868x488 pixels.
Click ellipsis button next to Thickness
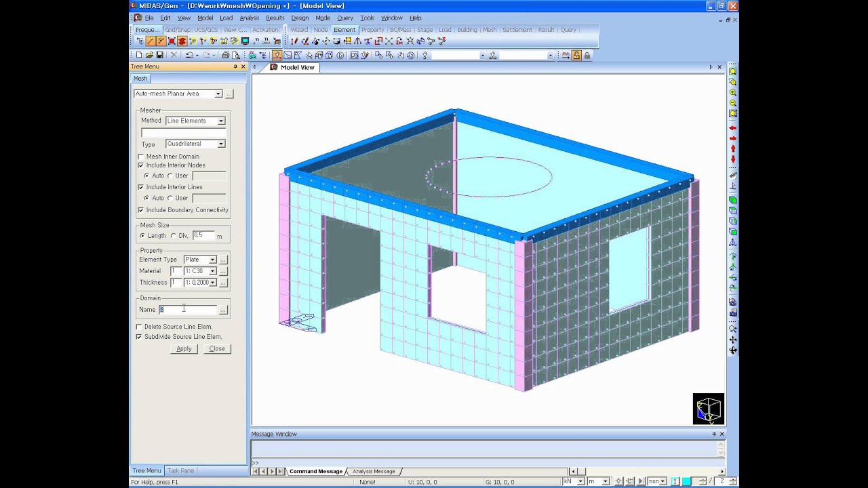223,283
